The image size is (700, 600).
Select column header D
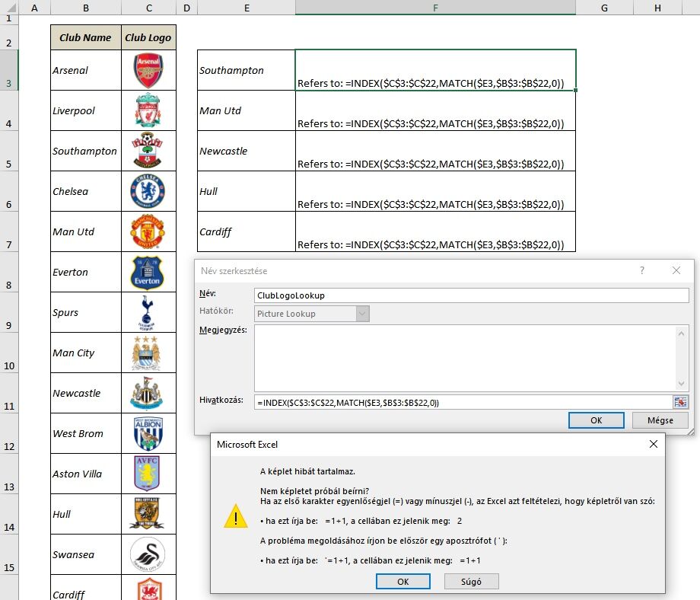(x=186, y=8)
